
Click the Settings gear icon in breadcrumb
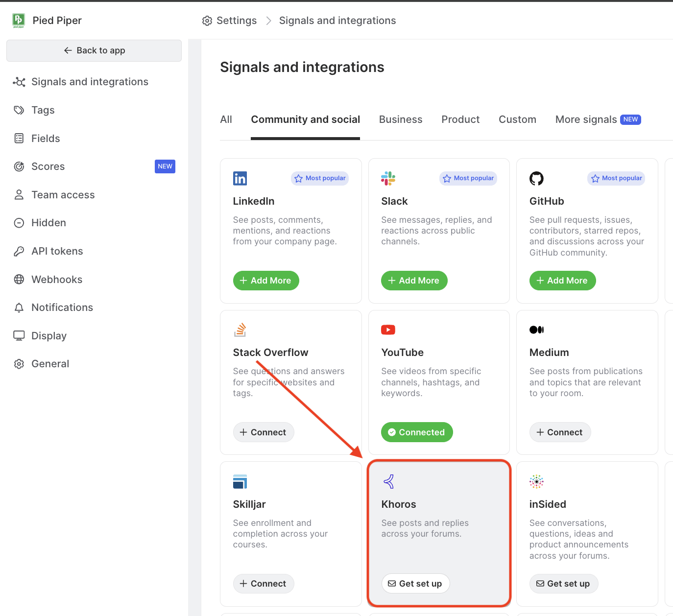[x=207, y=21]
